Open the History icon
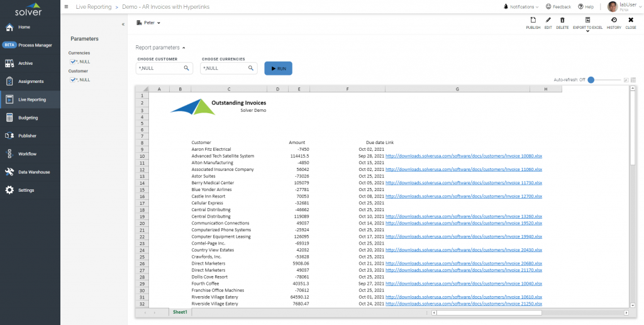The height and width of the screenshot is (325, 644). tap(614, 21)
